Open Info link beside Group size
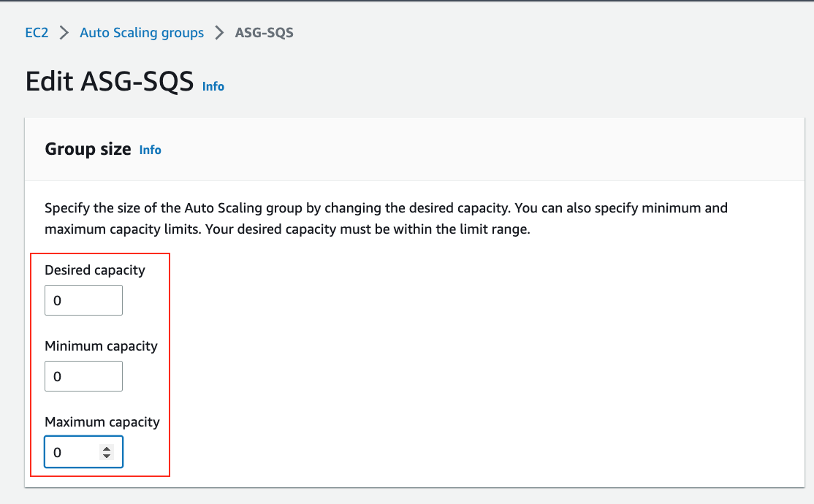Viewport: 814px width, 504px height. [150, 150]
